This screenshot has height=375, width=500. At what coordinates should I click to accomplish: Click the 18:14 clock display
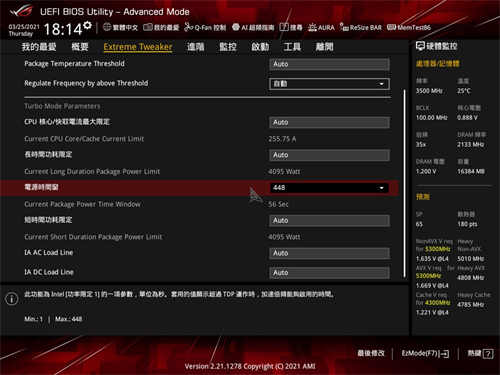[x=63, y=29]
